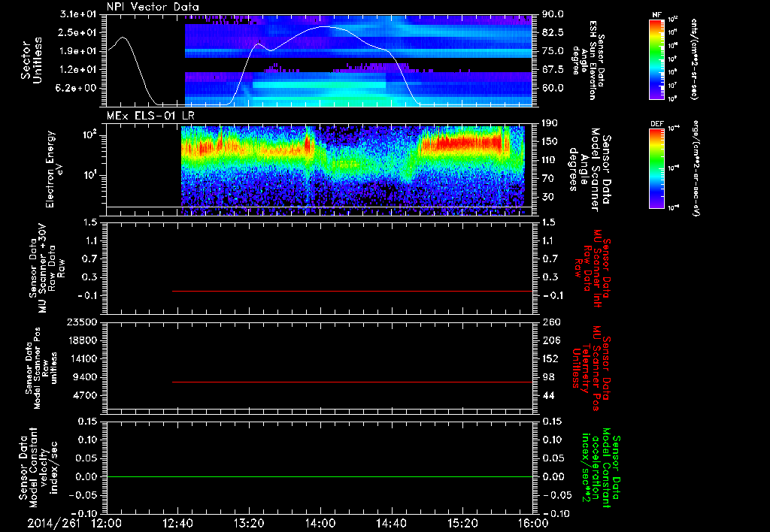Click the 12:00 time axis label
The image size is (770, 532).
click(107, 523)
